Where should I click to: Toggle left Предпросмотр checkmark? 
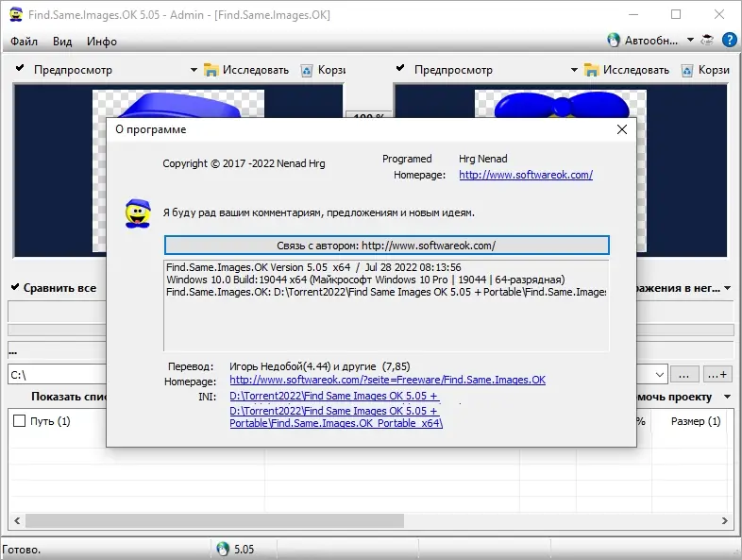coord(20,68)
